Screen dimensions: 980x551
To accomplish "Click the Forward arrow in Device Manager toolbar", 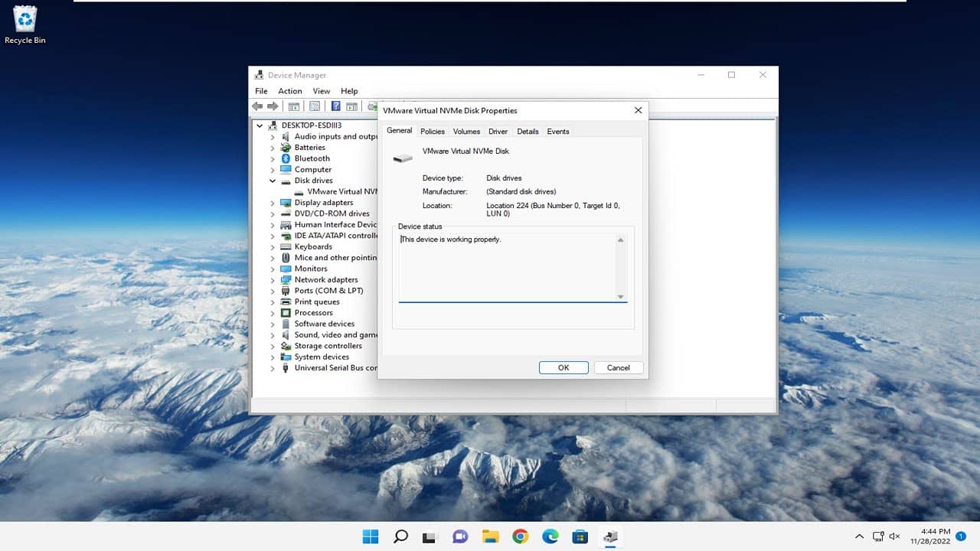I will pyautogui.click(x=273, y=106).
